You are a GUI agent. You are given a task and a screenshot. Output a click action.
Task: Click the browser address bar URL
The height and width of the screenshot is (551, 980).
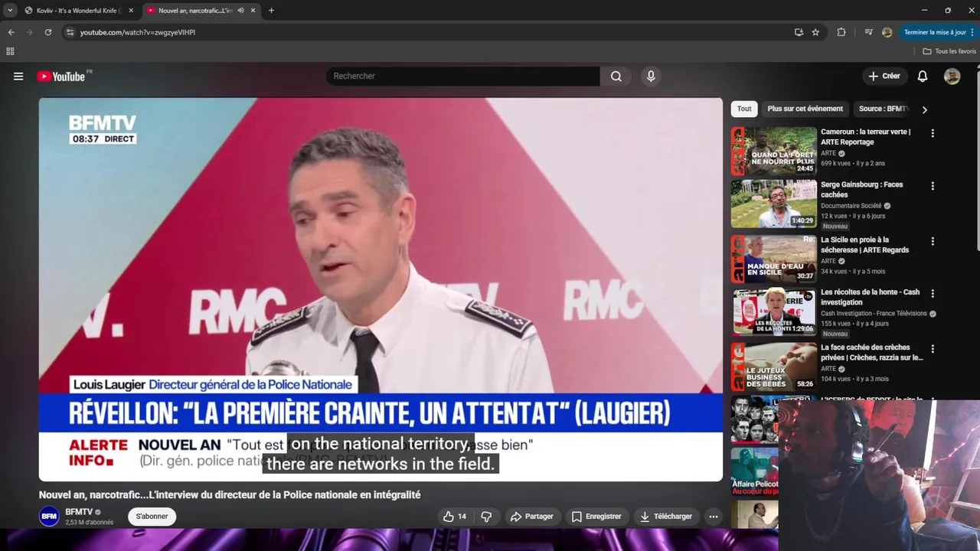click(x=138, y=32)
